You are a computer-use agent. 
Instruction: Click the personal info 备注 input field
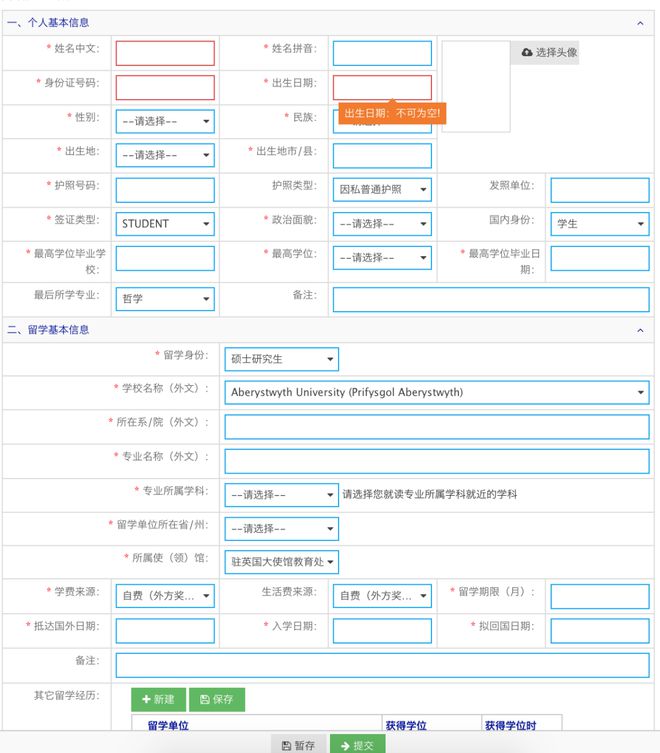(491, 300)
